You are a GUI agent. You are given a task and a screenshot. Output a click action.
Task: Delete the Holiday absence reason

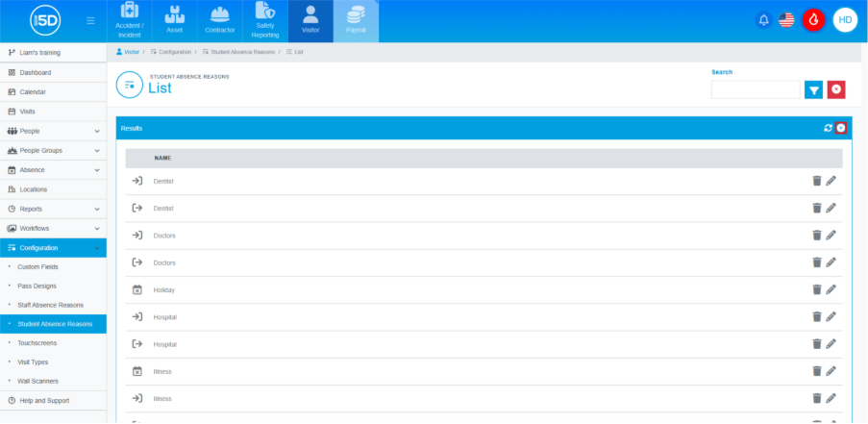click(x=816, y=289)
